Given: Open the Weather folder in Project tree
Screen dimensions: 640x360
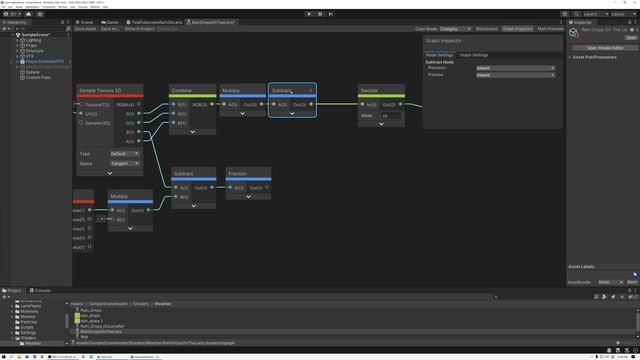Looking at the screenshot, I should click(x=33, y=343).
